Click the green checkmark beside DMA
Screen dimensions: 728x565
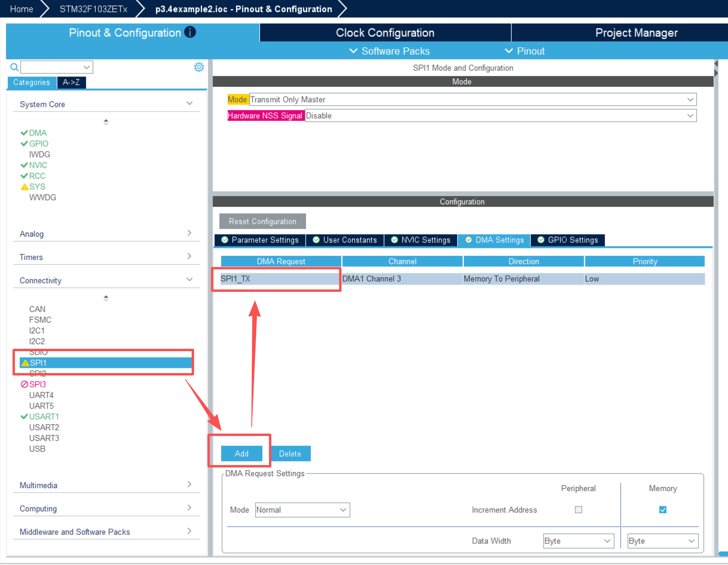[x=24, y=133]
